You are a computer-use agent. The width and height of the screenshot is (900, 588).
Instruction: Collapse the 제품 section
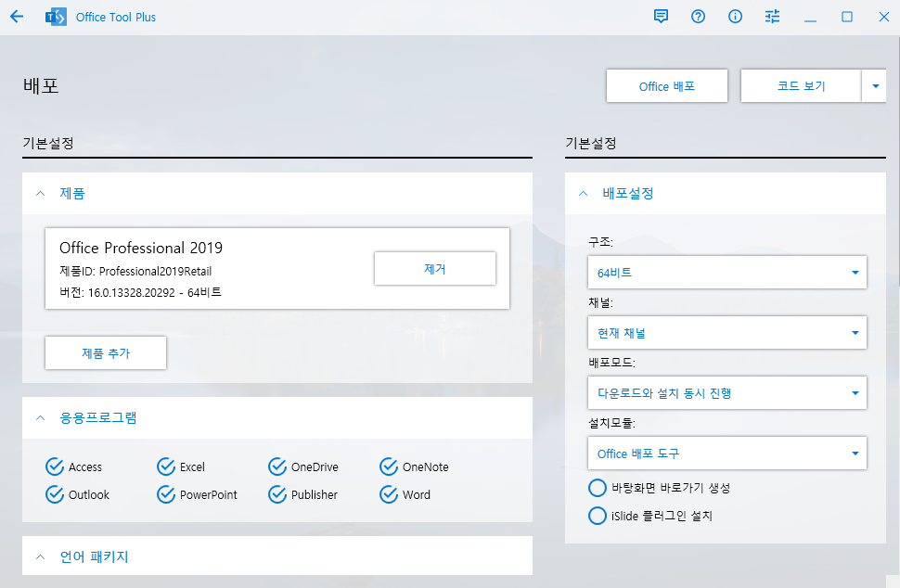click(x=40, y=194)
